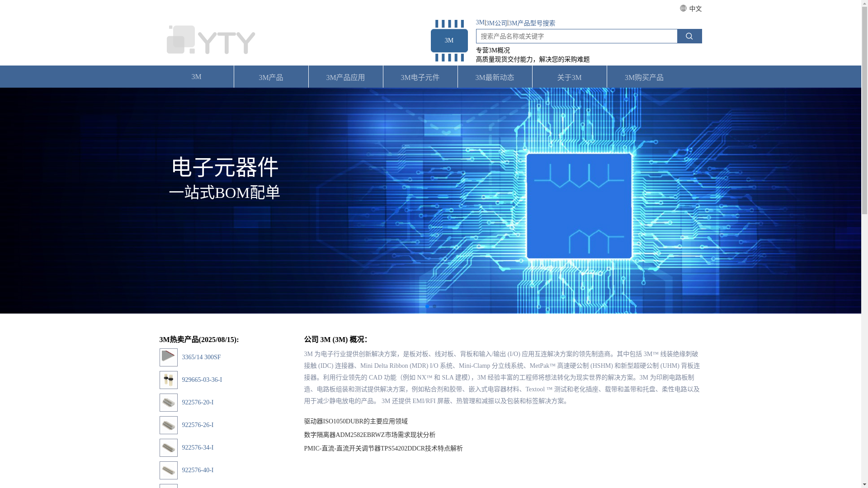Open the 3M购买产品 menu tab
Image resolution: width=868 pixels, height=488 pixels.
click(x=644, y=77)
